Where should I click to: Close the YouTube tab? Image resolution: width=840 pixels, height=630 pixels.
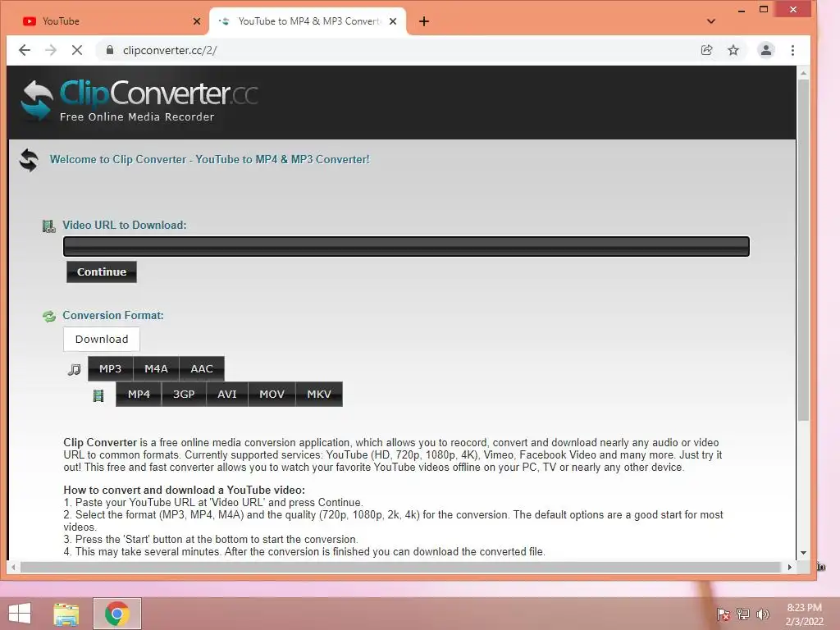click(x=197, y=21)
